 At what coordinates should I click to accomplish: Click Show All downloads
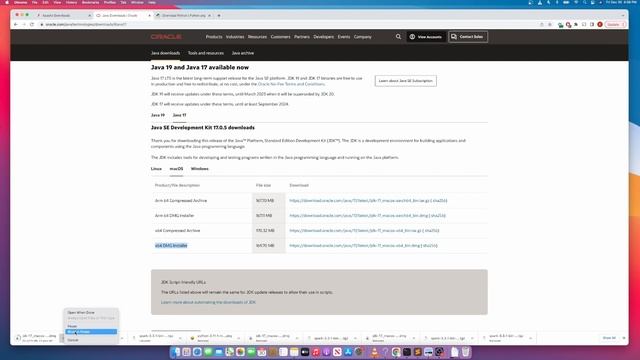(x=609, y=338)
